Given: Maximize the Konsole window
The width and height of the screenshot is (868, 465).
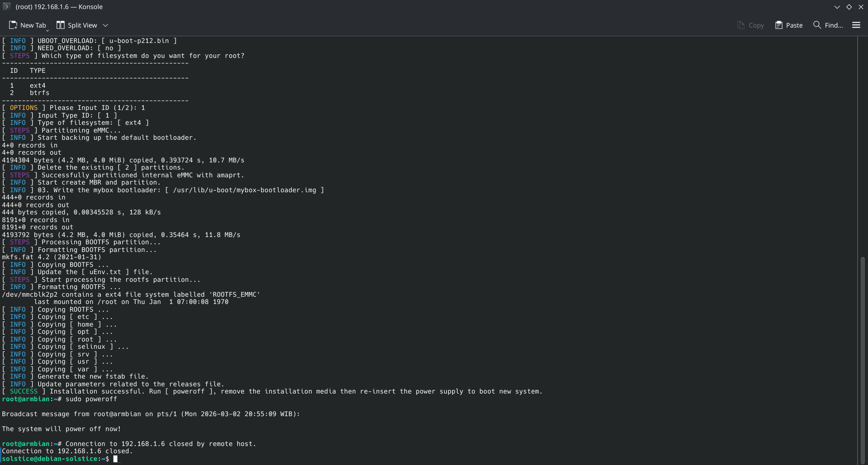Looking at the screenshot, I should pos(849,7).
